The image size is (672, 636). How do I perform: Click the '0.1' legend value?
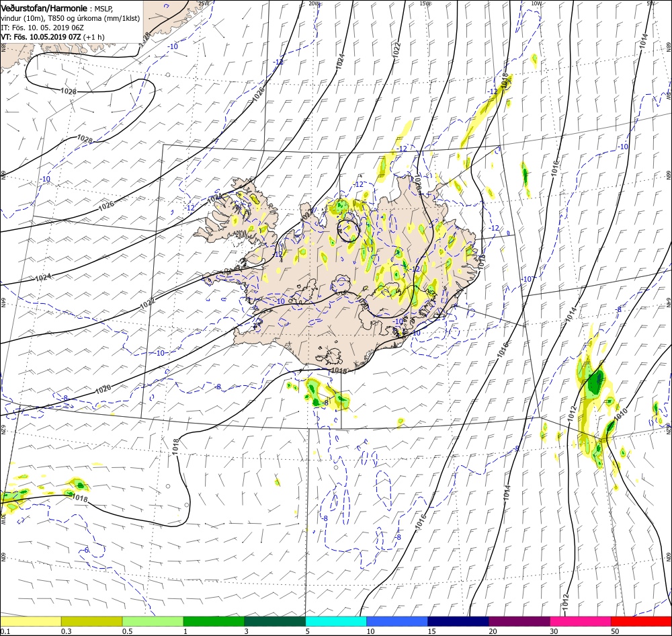[x=5, y=631]
